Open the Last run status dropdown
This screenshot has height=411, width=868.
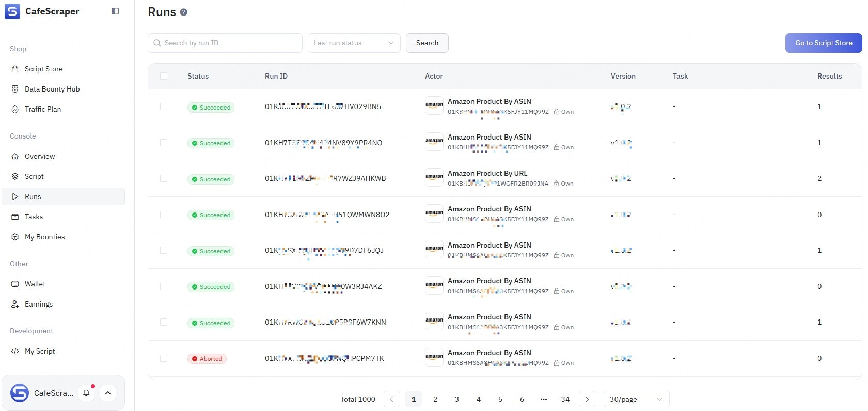point(354,43)
